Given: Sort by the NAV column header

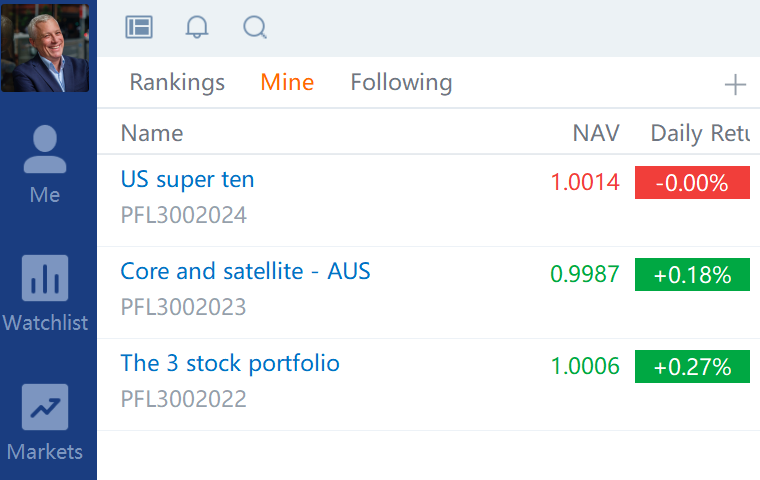Looking at the screenshot, I should [595, 133].
